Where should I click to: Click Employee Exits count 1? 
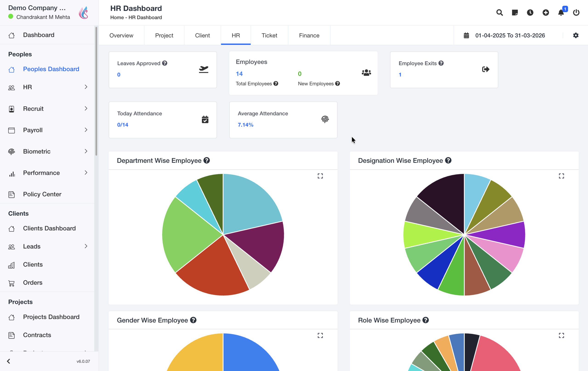tap(400, 75)
